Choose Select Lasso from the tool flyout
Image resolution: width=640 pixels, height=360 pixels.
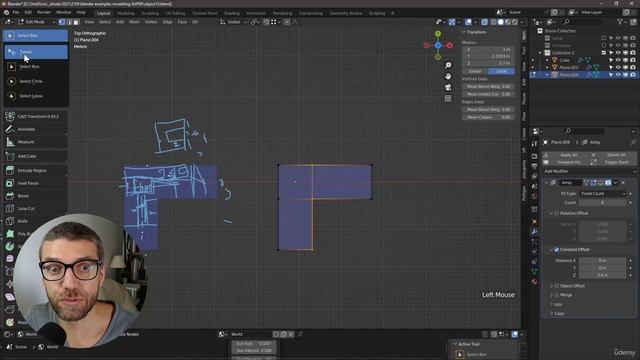36,96
